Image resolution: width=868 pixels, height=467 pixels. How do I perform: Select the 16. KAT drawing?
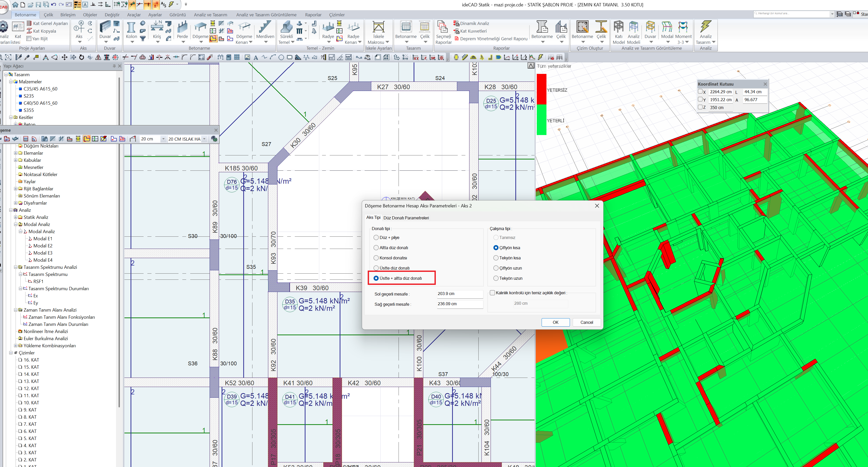pos(31,360)
